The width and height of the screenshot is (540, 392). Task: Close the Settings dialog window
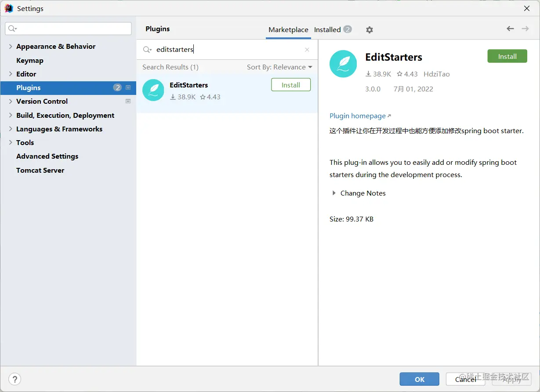coord(527,8)
